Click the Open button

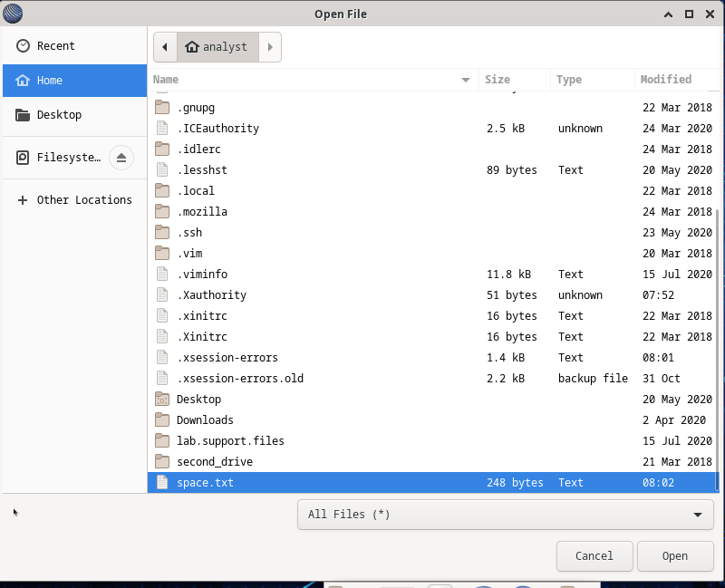coord(674,555)
